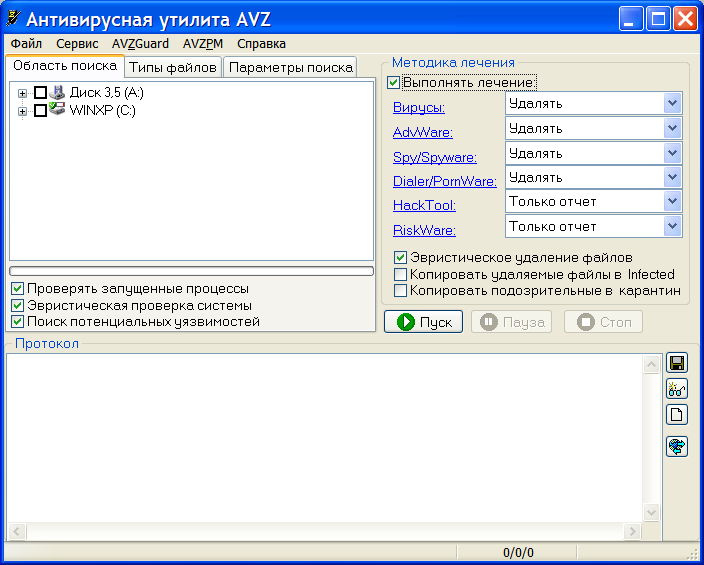Click the HackTool link
The height and width of the screenshot is (565, 704).
pyautogui.click(x=424, y=205)
